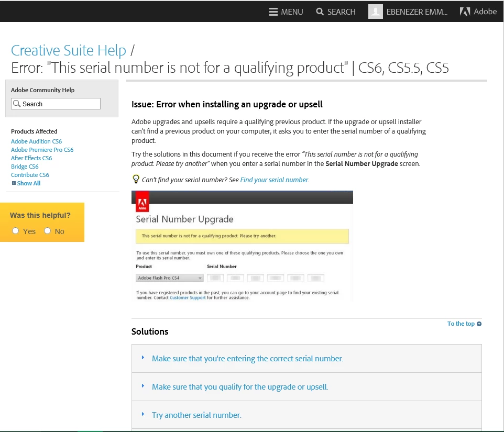This screenshot has height=432, width=504.
Task: Open the After Effects CS6 link
Action: click(x=31, y=158)
